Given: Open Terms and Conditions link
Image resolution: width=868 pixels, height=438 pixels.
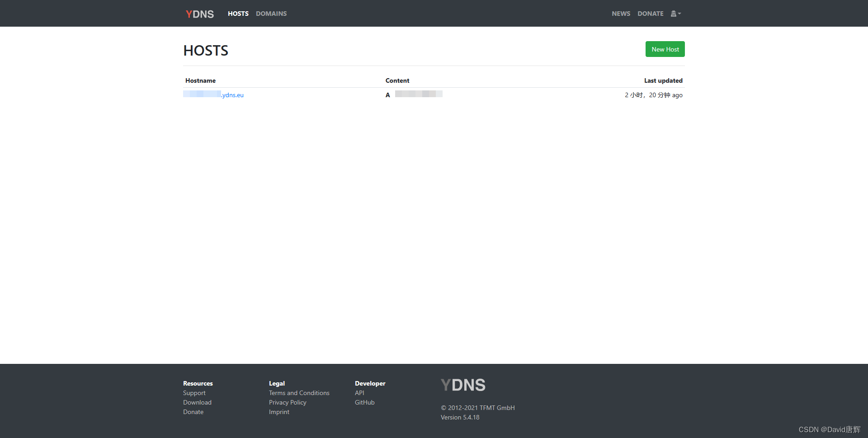Looking at the screenshot, I should coord(299,393).
